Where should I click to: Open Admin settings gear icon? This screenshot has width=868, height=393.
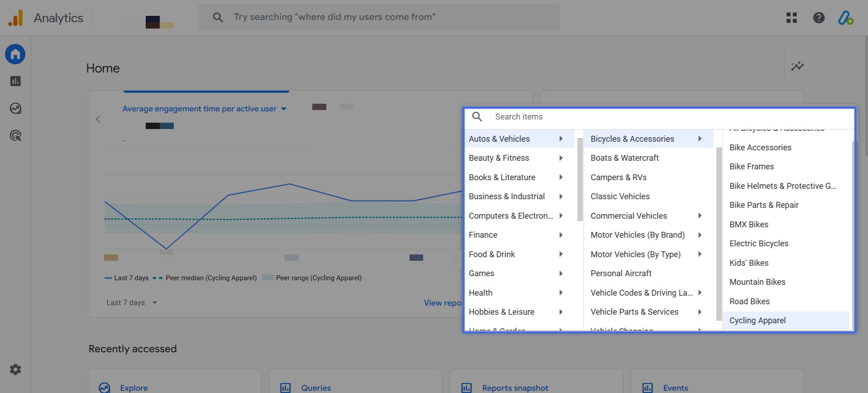tap(15, 369)
